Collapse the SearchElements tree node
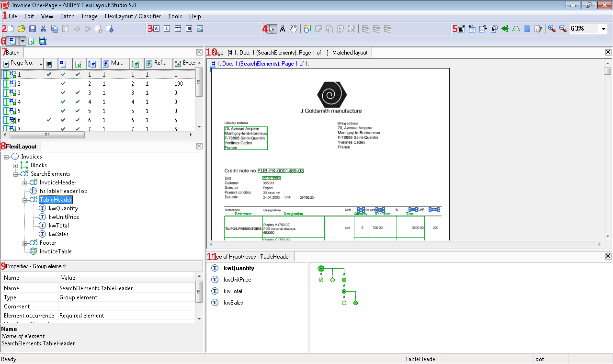The height and width of the screenshot is (364, 613). tap(16, 174)
